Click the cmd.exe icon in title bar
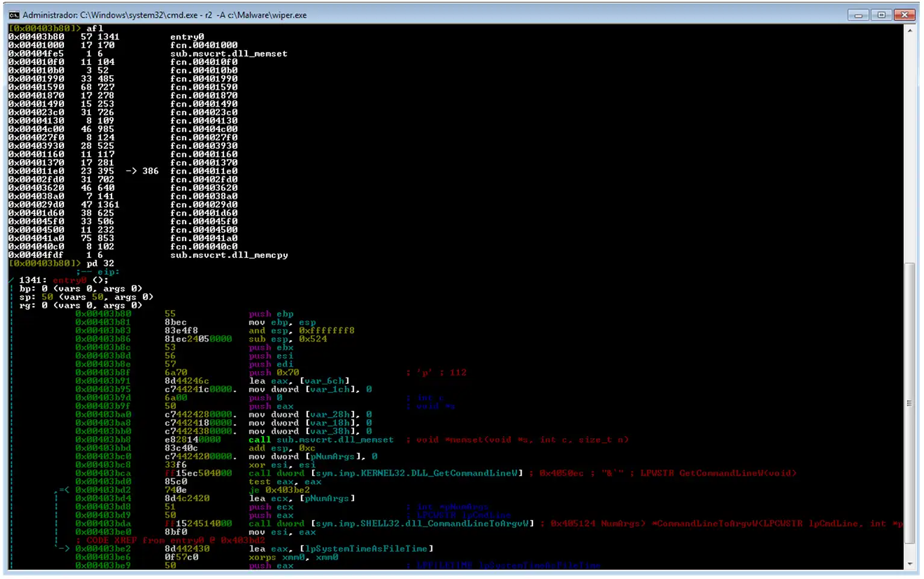 tap(14, 15)
